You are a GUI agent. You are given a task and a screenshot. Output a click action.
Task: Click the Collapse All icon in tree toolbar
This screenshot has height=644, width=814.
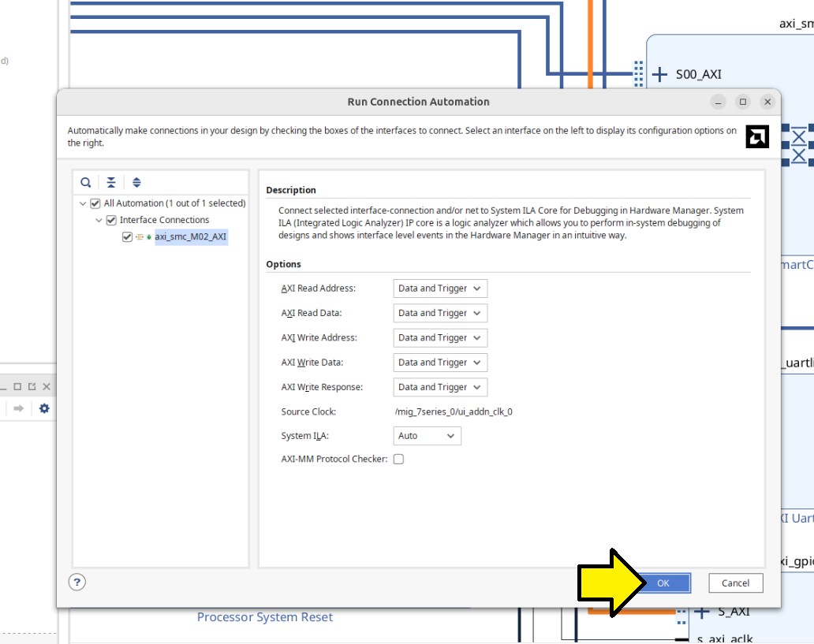pyautogui.click(x=111, y=182)
